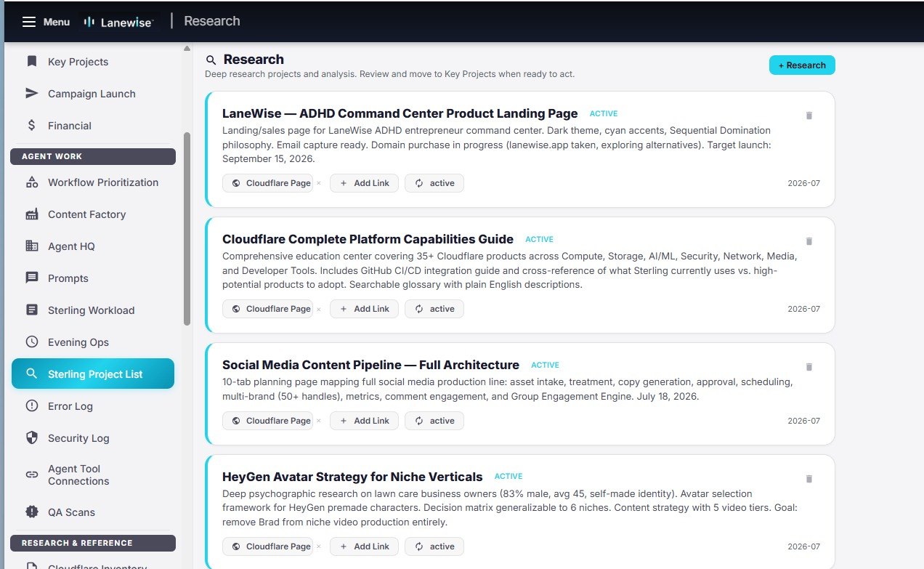The width and height of the screenshot is (924, 569).
Task: Click the Agent HQ building icon
Action: [x=31, y=246]
